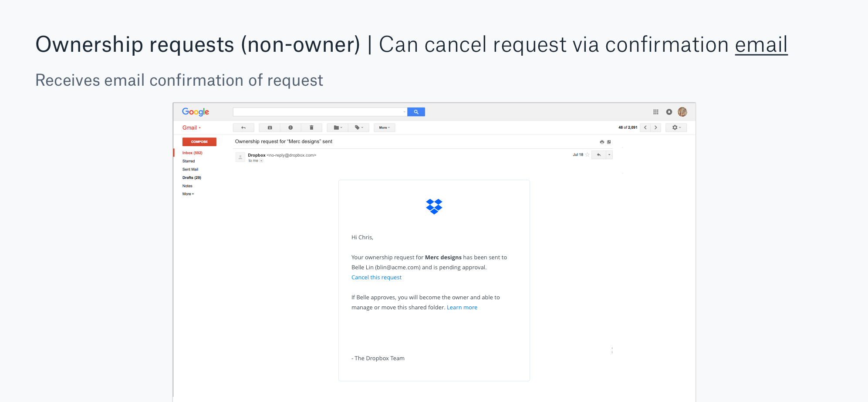Open the Gmail account menu
This screenshot has height=402, width=868.
pos(682,112)
